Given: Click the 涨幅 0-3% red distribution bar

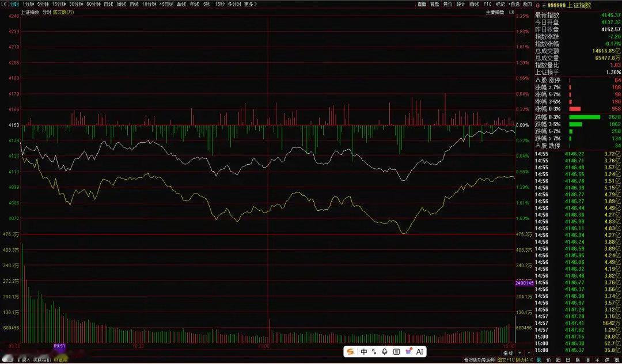Looking at the screenshot, I should [575, 109].
